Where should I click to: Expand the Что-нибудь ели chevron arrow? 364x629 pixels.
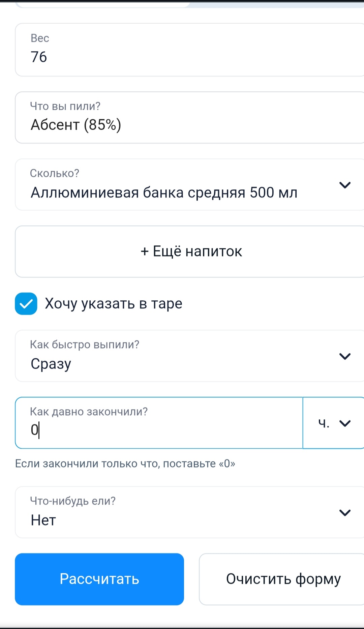(345, 513)
